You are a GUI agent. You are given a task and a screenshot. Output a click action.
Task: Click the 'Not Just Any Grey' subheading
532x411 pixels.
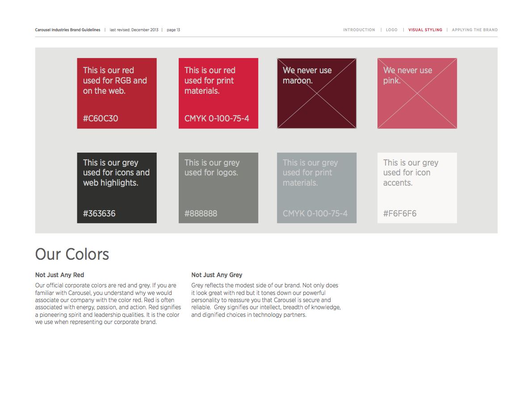(x=217, y=275)
